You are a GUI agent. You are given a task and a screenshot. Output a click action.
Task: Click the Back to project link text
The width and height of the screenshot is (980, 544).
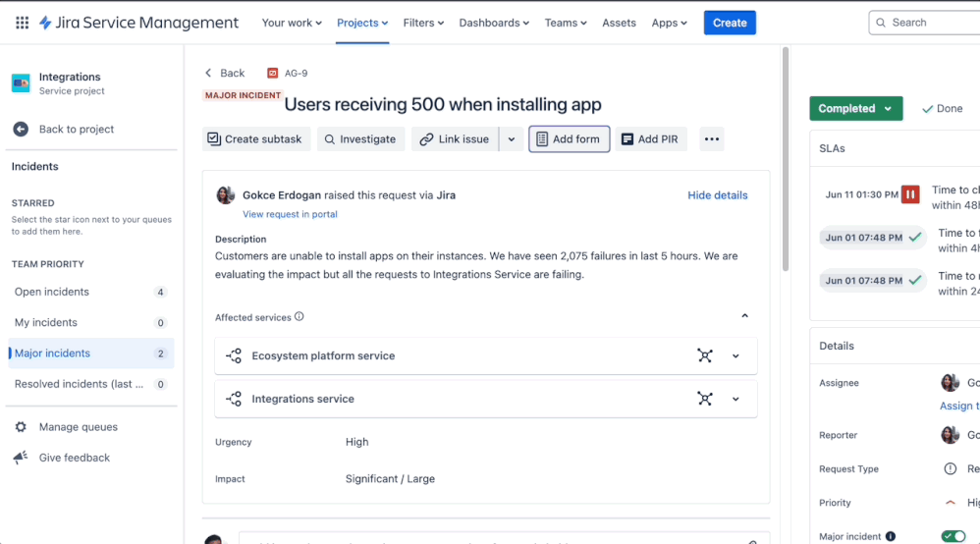(77, 129)
